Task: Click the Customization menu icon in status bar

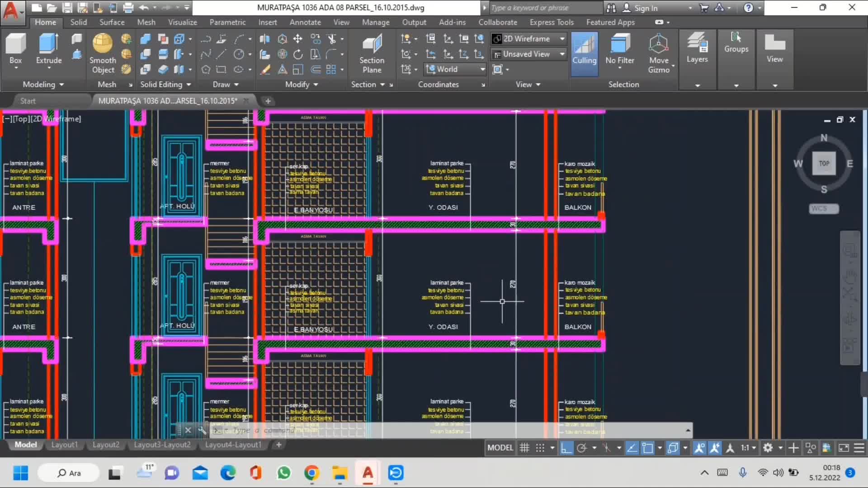Action: tap(859, 448)
